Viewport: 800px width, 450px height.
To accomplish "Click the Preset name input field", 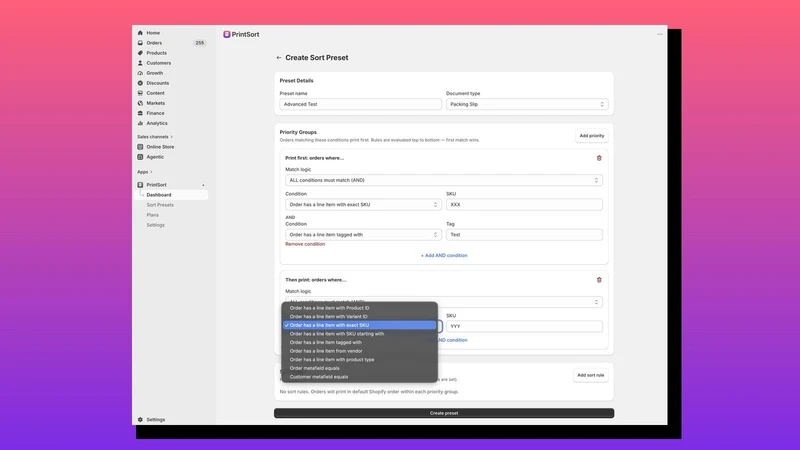I will pyautogui.click(x=361, y=104).
